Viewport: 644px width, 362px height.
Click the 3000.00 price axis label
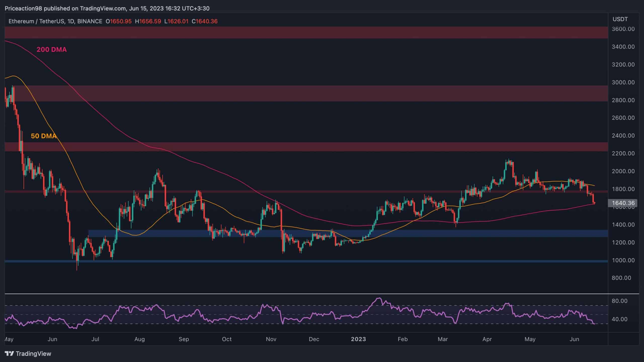coord(623,82)
